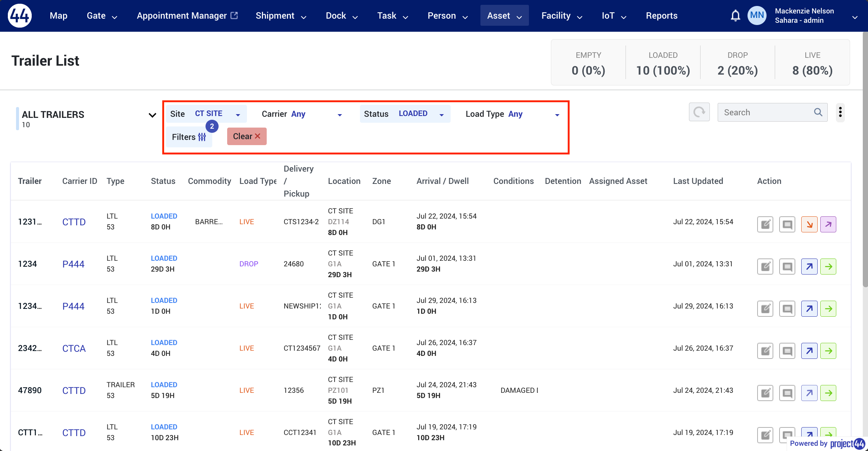This screenshot has width=868, height=451.
Task: Open the Person menu
Action: pyautogui.click(x=448, y=16)
